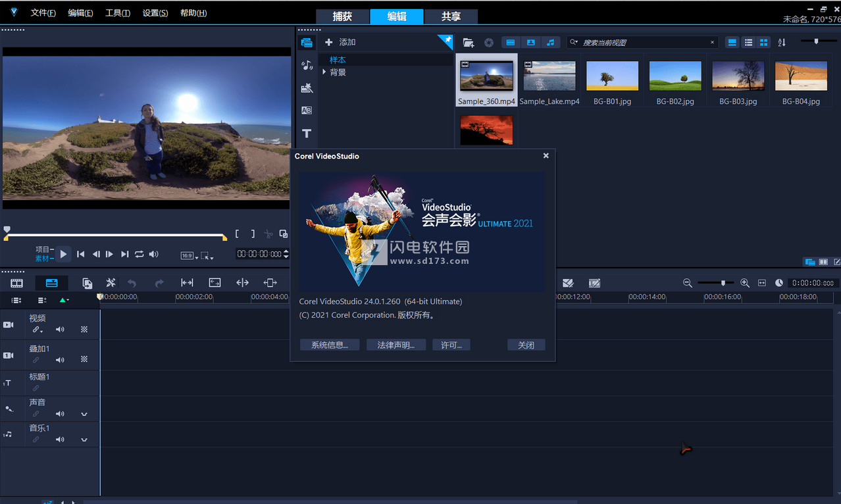
Task: Open the transitions library panel icon
Action: 307,88
